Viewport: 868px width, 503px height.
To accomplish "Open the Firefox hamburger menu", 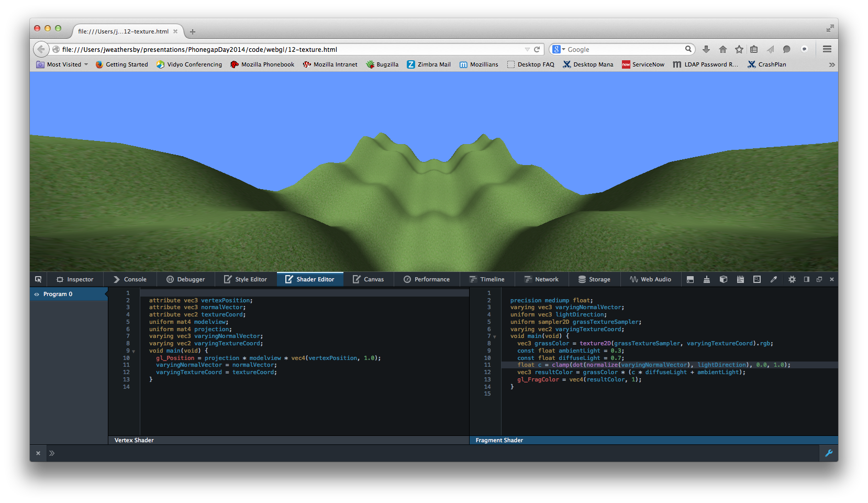I will 827,49.
